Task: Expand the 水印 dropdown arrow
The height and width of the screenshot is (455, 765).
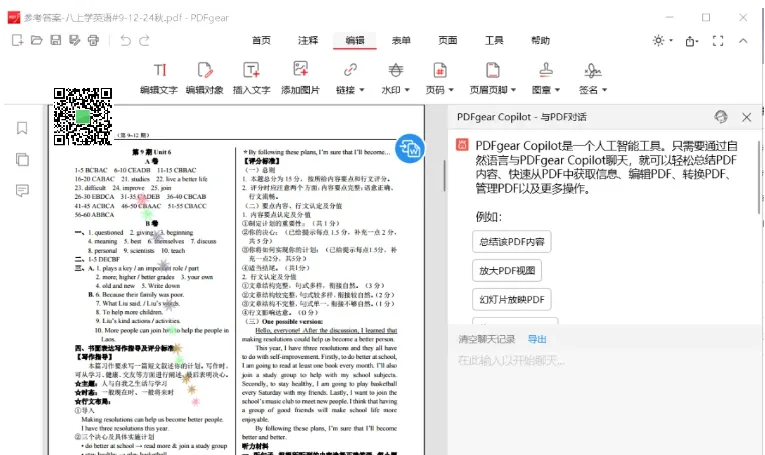Action: click(407, 90)
